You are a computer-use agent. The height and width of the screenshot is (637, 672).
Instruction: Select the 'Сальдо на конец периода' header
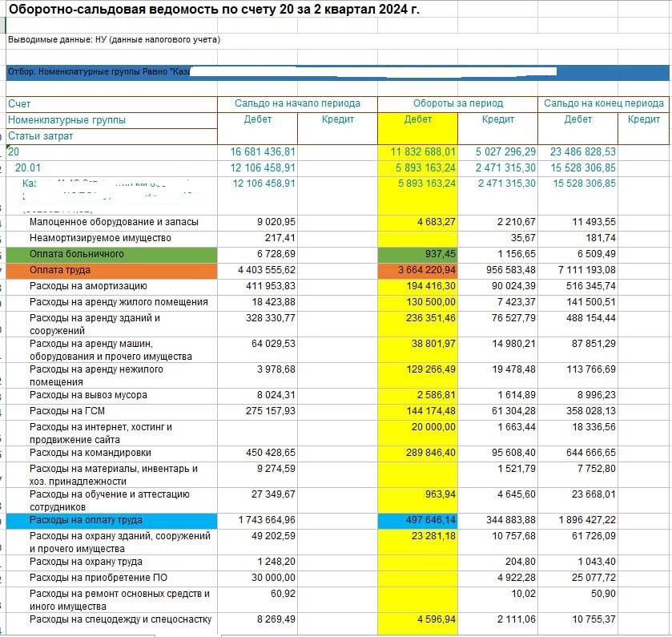pos(603,103)
